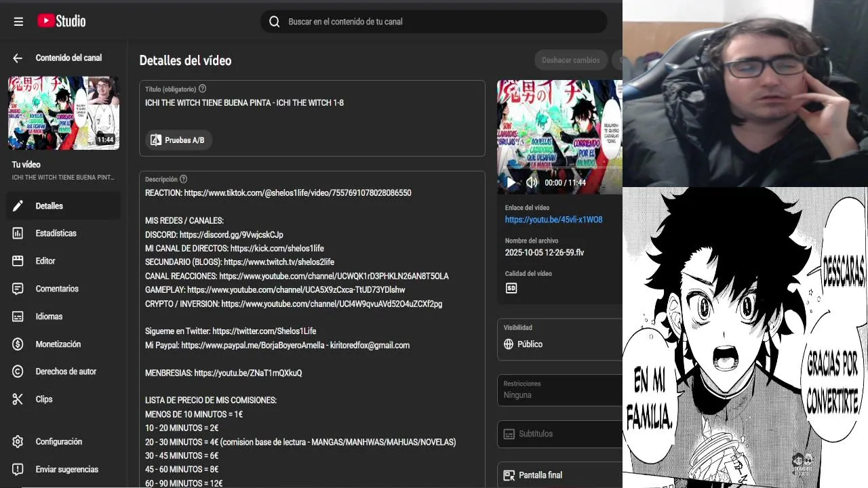The image size is (868, 488).
Task: Open the Clips section
Action: [64, 399]
